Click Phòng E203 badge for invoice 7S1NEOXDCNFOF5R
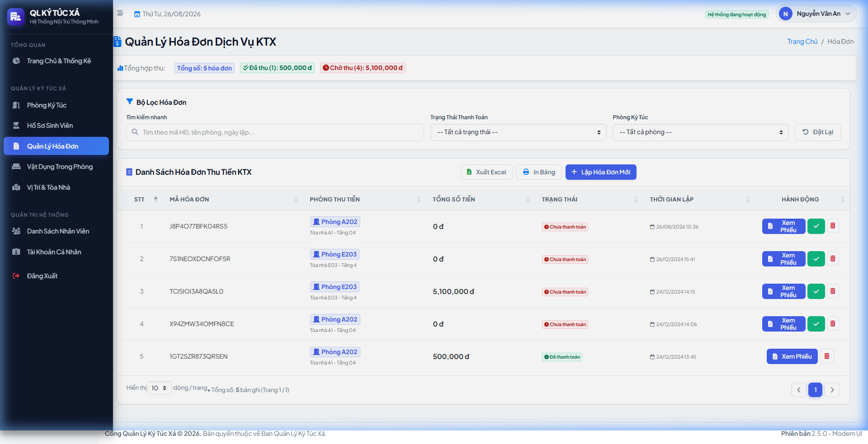 coord(335,254)
